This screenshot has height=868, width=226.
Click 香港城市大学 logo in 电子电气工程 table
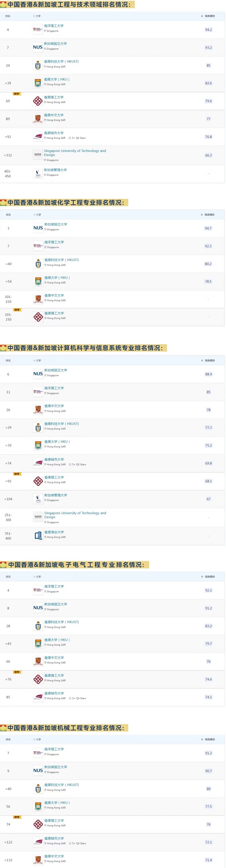pos(38,697)
